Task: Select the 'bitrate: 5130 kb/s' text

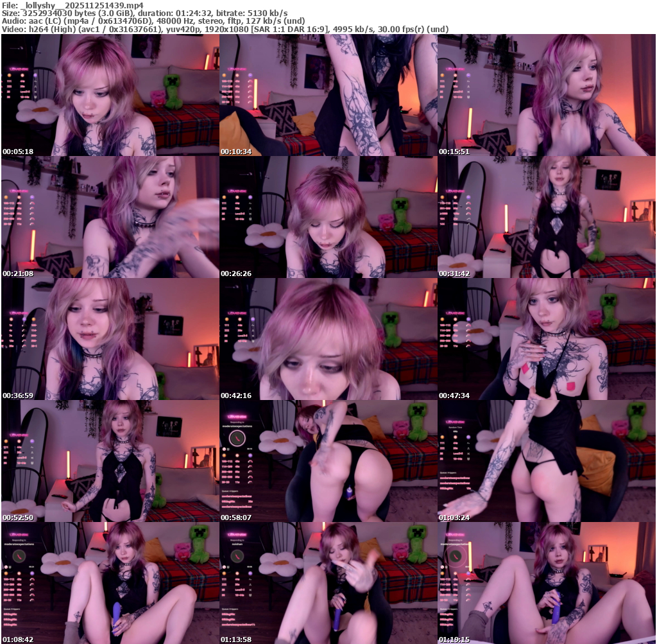Action: click(x=252, y=13)
